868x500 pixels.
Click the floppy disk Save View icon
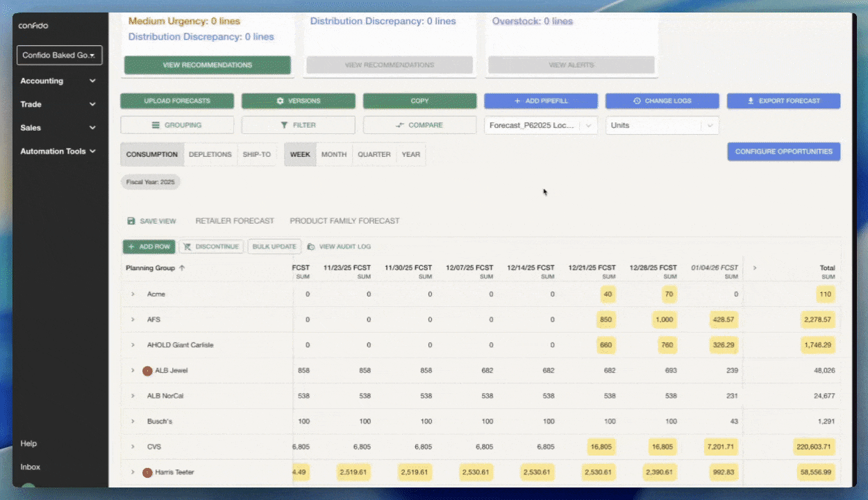[x=131, y=221]
